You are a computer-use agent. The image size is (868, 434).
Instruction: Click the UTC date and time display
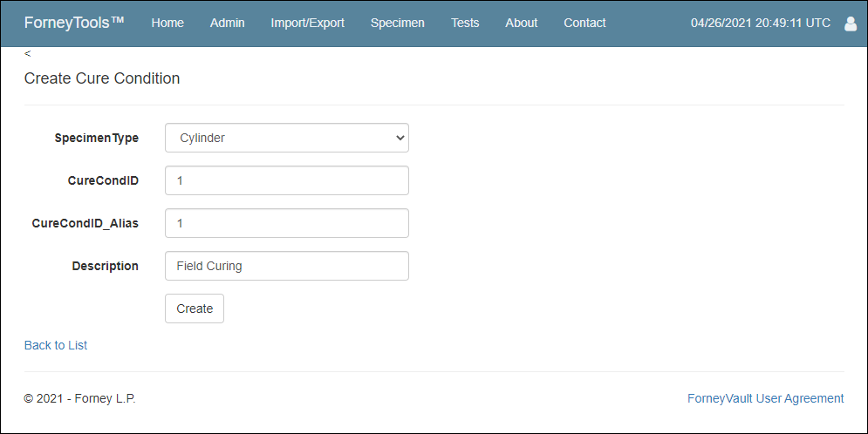761,23
